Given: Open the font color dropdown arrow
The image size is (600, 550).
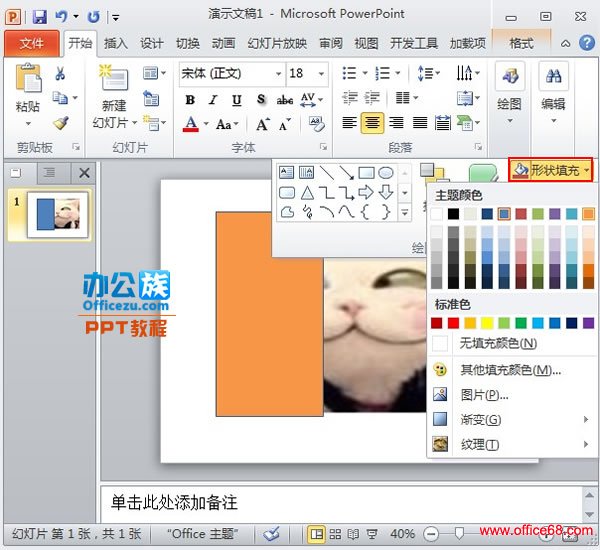Looking at the screenshot, I should pyautogui.click(x=206, y=124).
